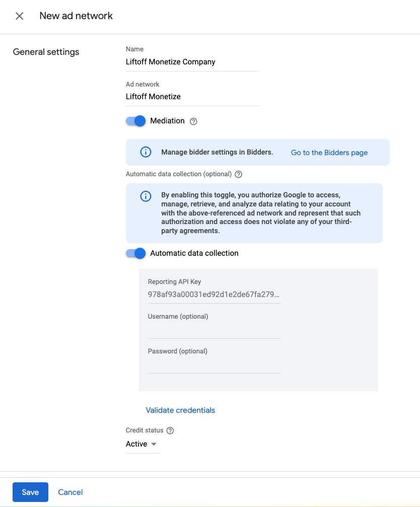
Task: Disable the Automatic data collection switch
Action: coord(136,253)
